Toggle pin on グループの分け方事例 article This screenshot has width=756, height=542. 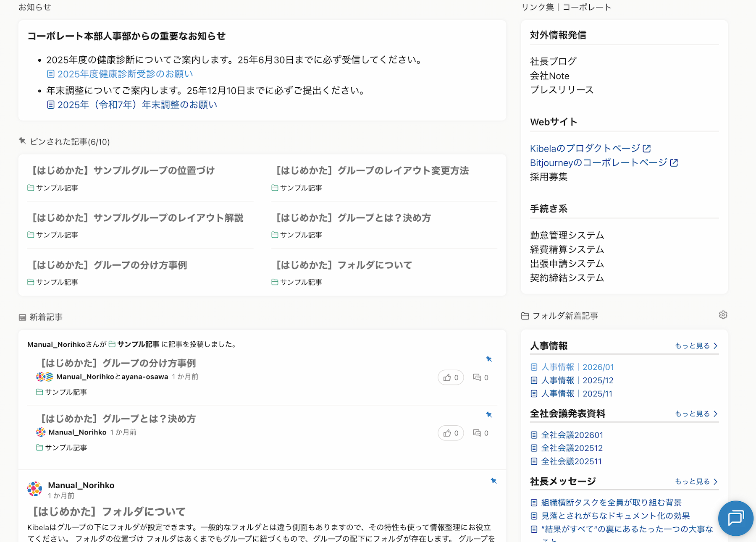[x=489, y=359]
